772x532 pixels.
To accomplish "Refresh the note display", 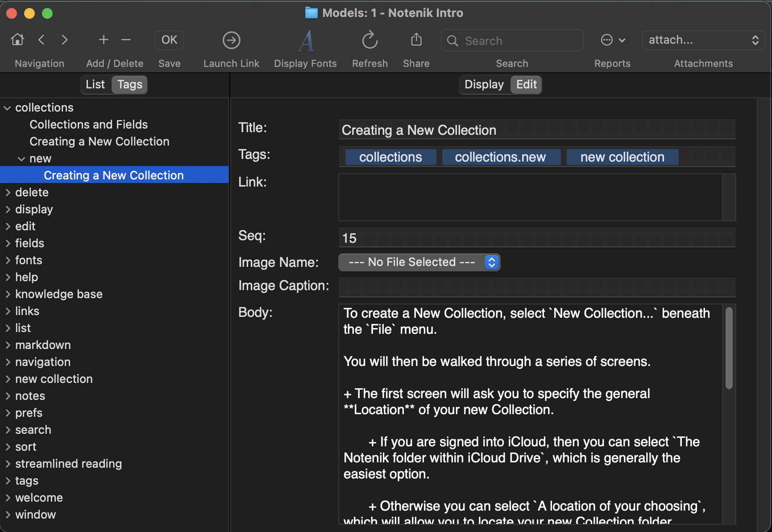I will click(x=369, y=40).
